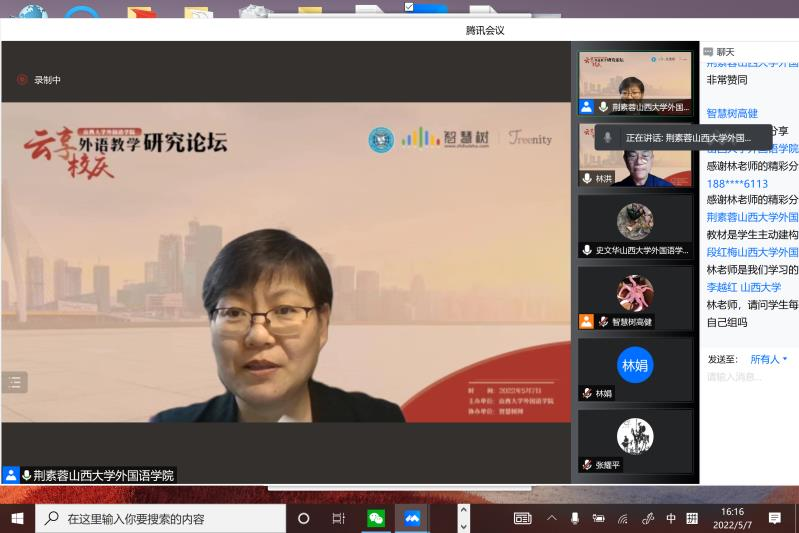This screenshot has height=533, width=799.
Task: Click the 智慧树高健 sender name in chat
Action: coord(732,113)
